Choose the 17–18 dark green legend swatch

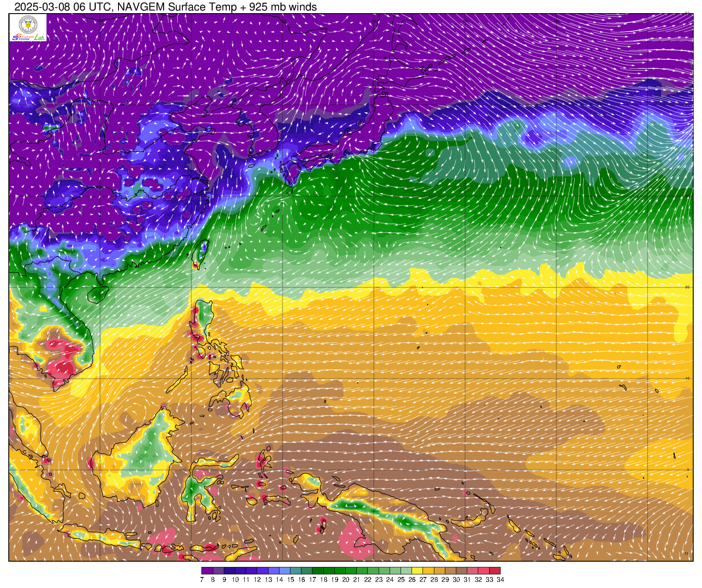coord(318,571)
